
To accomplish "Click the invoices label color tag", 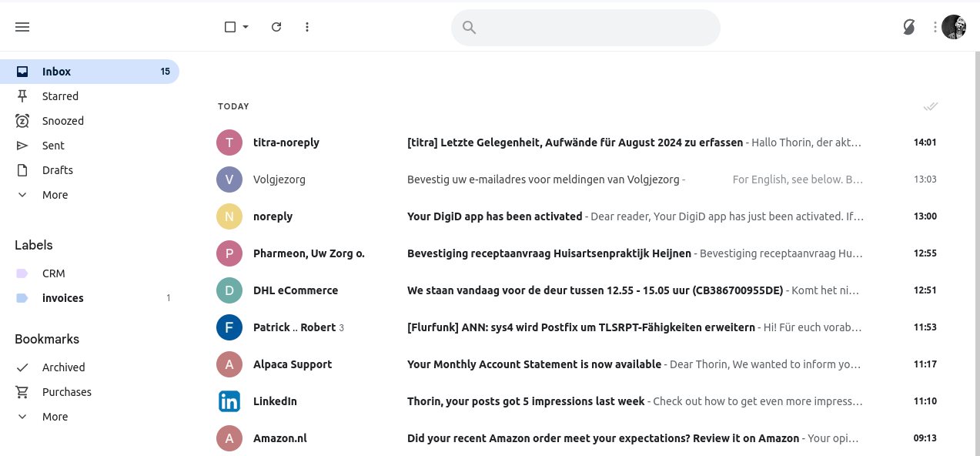I will pyautogui.click(x=22, y=298).
